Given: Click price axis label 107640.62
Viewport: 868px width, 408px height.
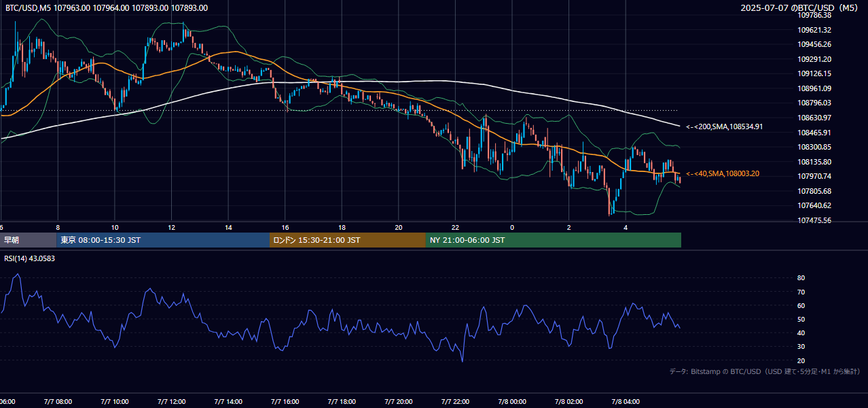Looking at the screenshot, I should pyautogui.click(x=814, y=205).
